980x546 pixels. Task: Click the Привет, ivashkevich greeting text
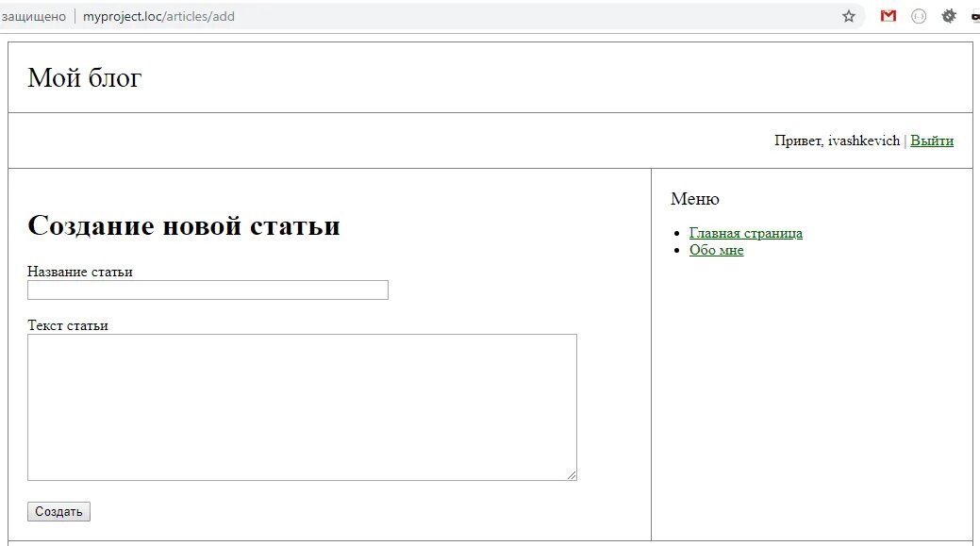pos(837,141)
